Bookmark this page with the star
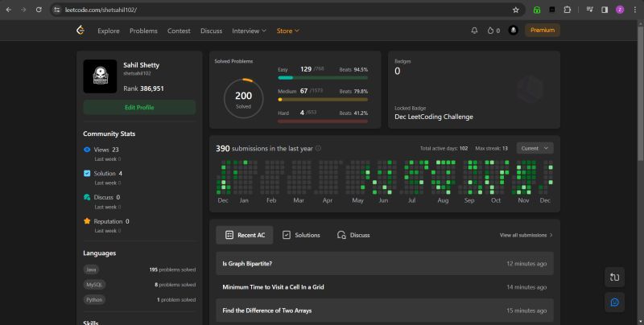644x325 pixels. pyautogui.click(x=516, y=10)
